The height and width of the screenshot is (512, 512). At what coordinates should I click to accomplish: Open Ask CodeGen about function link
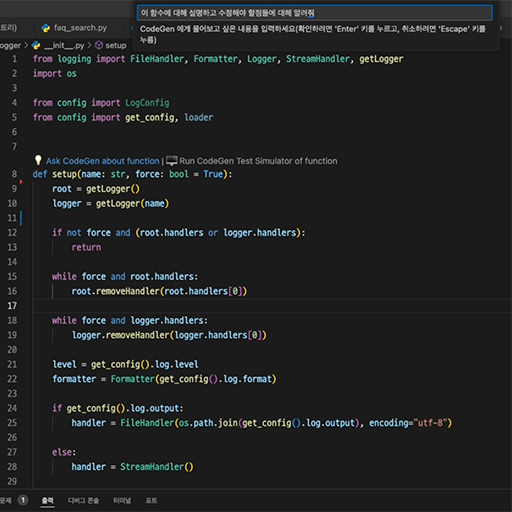click(102, 161)
